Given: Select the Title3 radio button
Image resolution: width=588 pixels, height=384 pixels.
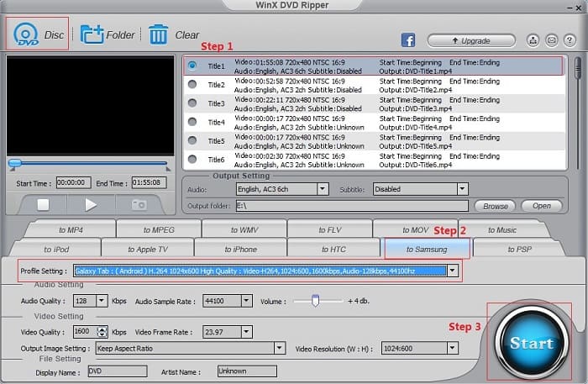Looking at the screenshot, I should (x=192, y=103).
